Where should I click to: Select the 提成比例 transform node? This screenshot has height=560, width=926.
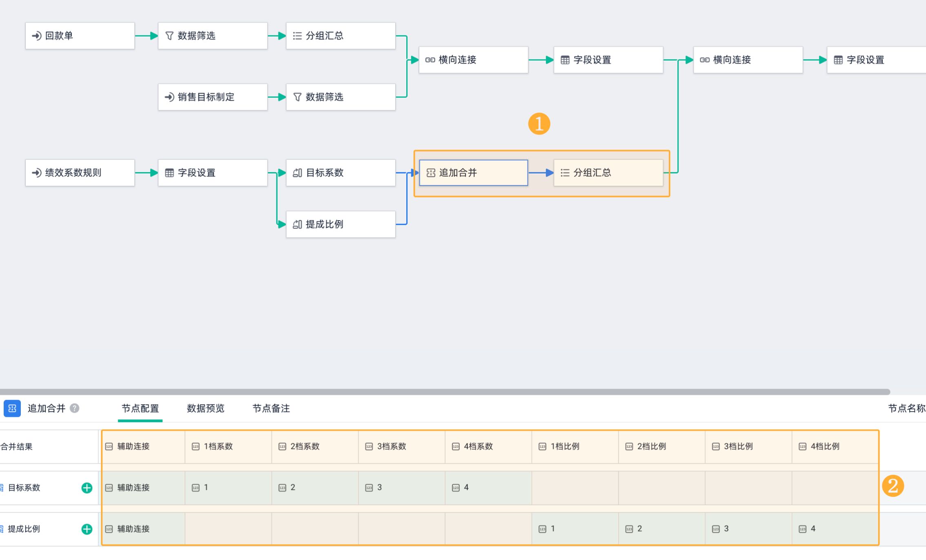tap(341, 224)
